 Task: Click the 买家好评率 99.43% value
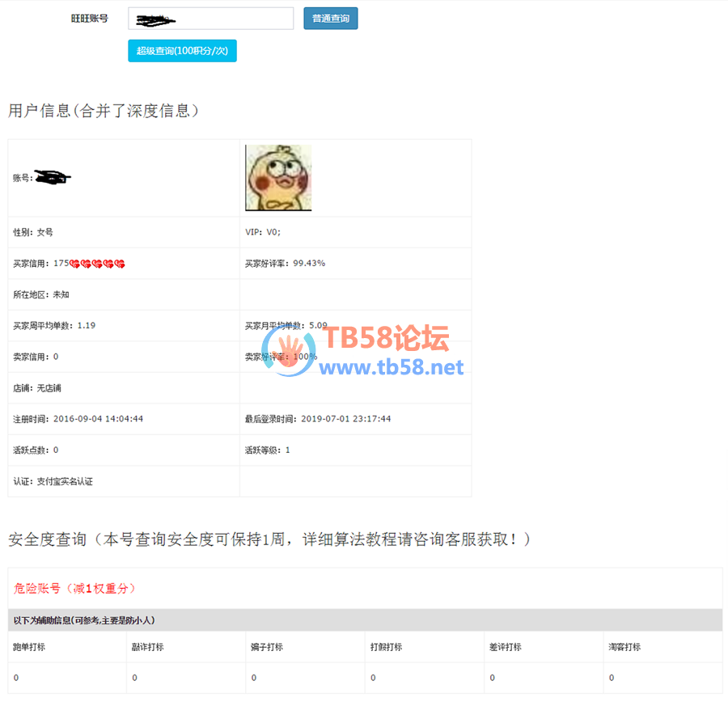click(x=309, y=264)
